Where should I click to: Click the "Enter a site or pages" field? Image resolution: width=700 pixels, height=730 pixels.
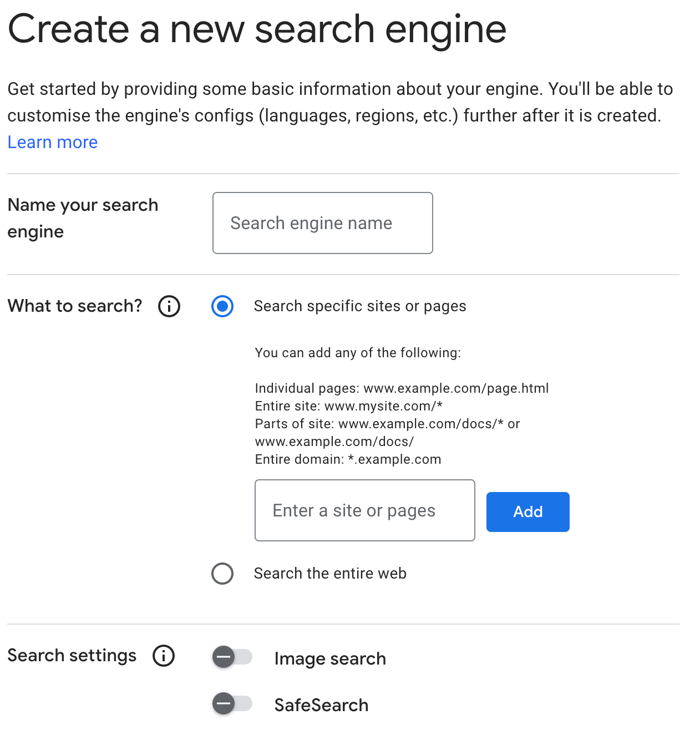[x=364, y=510]
